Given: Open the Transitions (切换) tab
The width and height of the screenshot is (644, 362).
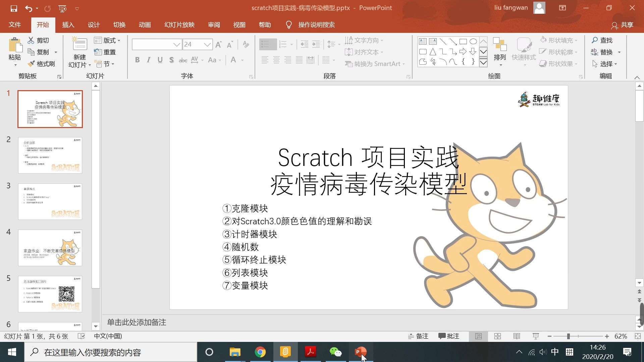Looking at the screenshot, I should coord(119,25).
